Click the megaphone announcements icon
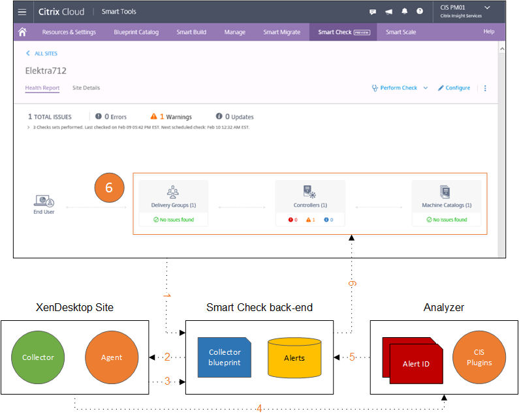The height and width of the screenshot is (420, 519). [x=388, y=12]
